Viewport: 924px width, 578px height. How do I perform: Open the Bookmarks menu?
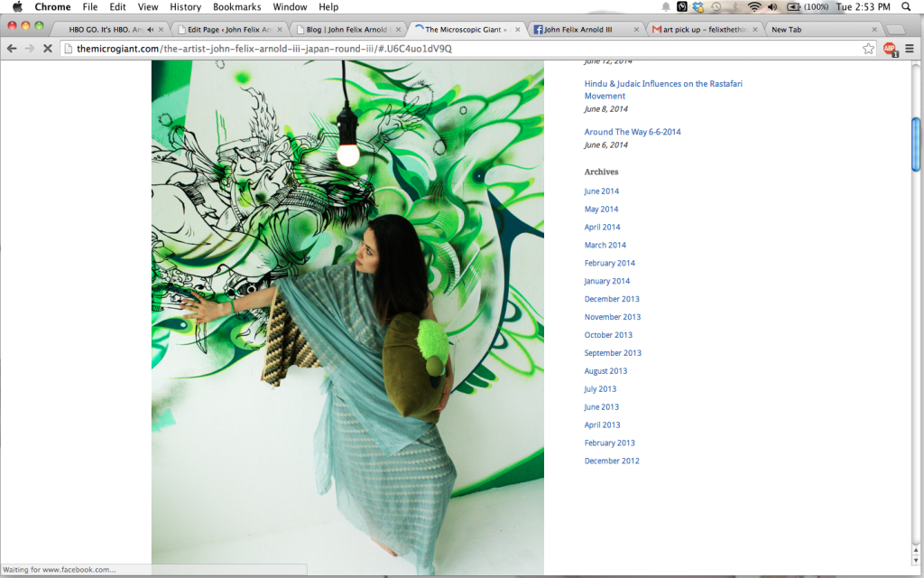[236, 7]
